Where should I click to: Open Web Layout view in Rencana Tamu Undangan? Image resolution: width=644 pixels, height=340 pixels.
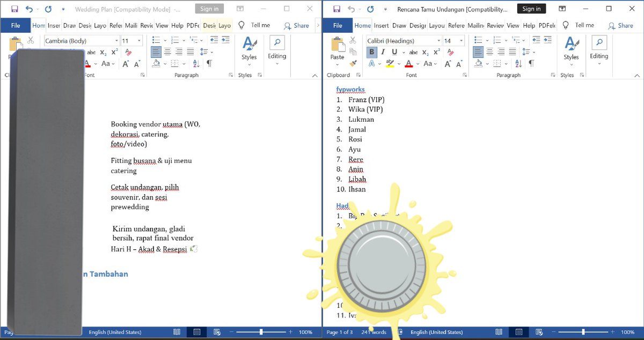tap(538, 332)
